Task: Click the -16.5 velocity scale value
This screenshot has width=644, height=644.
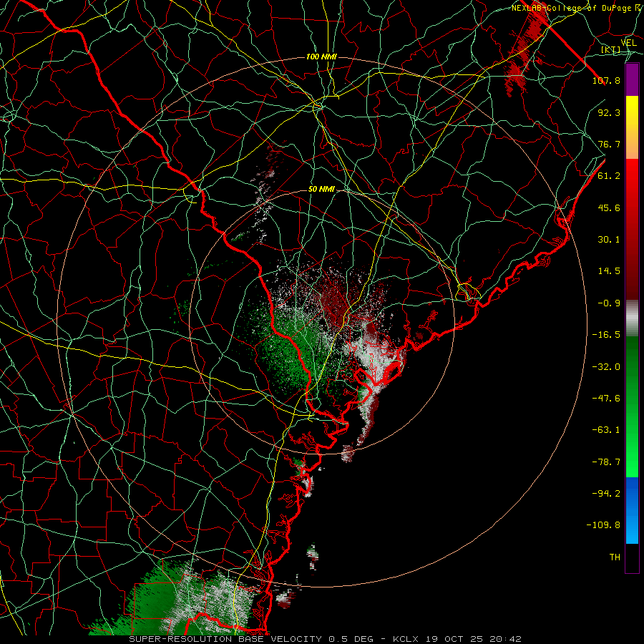Action: click(606, 335)
